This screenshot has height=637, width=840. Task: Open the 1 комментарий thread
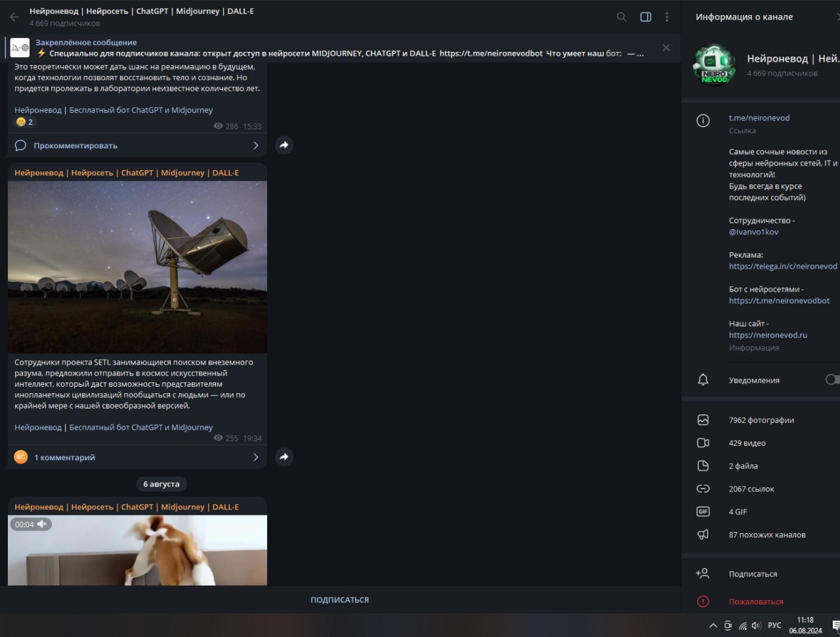137,457
